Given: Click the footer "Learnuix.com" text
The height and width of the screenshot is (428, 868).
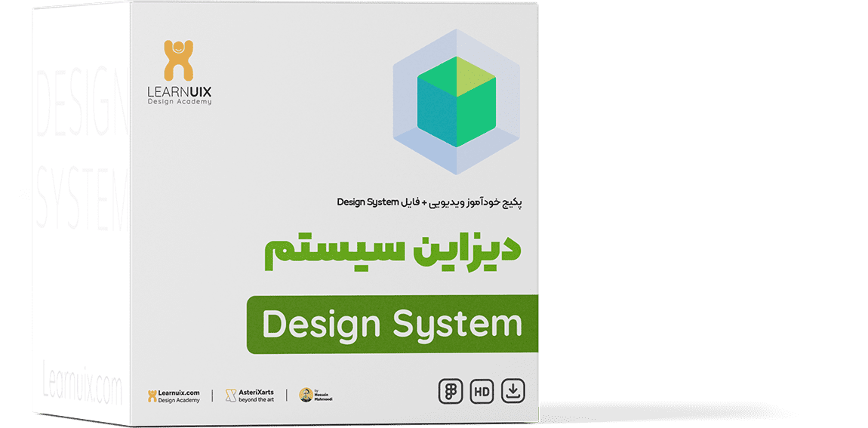Looking at the screenshot, I should pos(178,392).
